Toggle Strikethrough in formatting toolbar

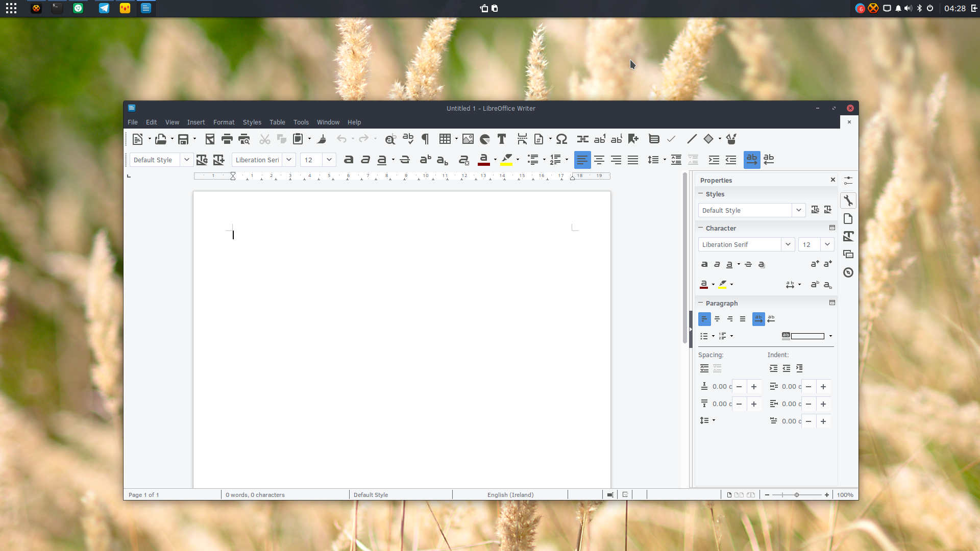tap(405, 160)
